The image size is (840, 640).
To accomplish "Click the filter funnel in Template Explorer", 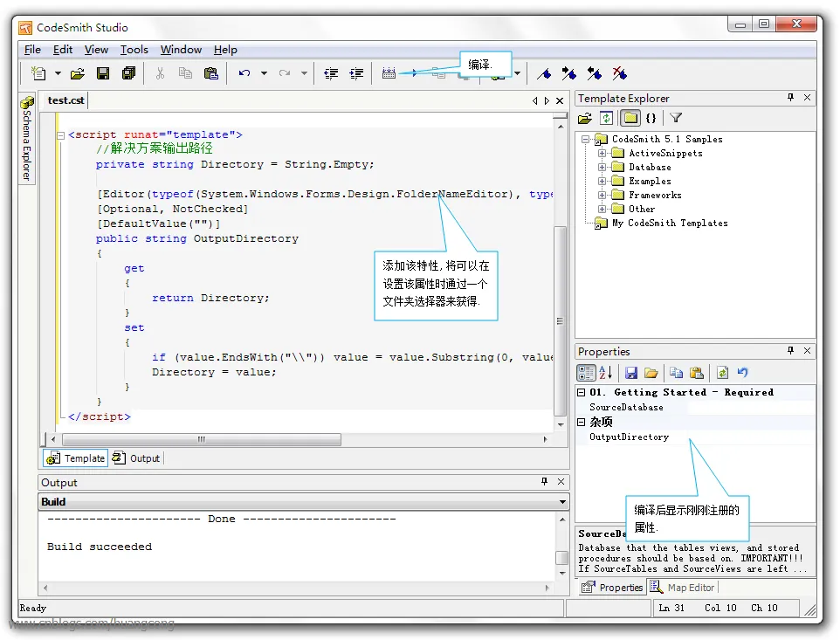I will [676, 118].
